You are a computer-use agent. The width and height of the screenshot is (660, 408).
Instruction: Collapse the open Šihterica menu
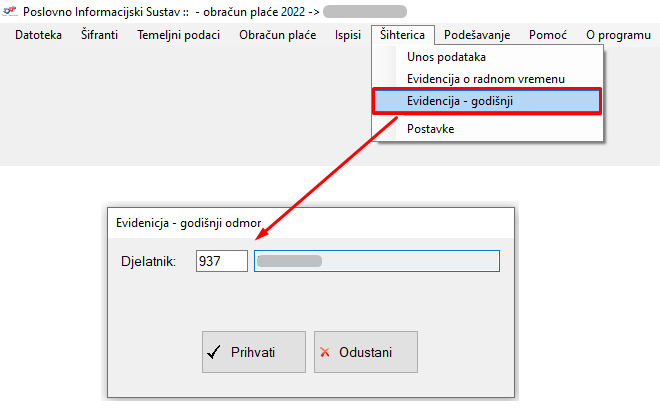(402, 35)
